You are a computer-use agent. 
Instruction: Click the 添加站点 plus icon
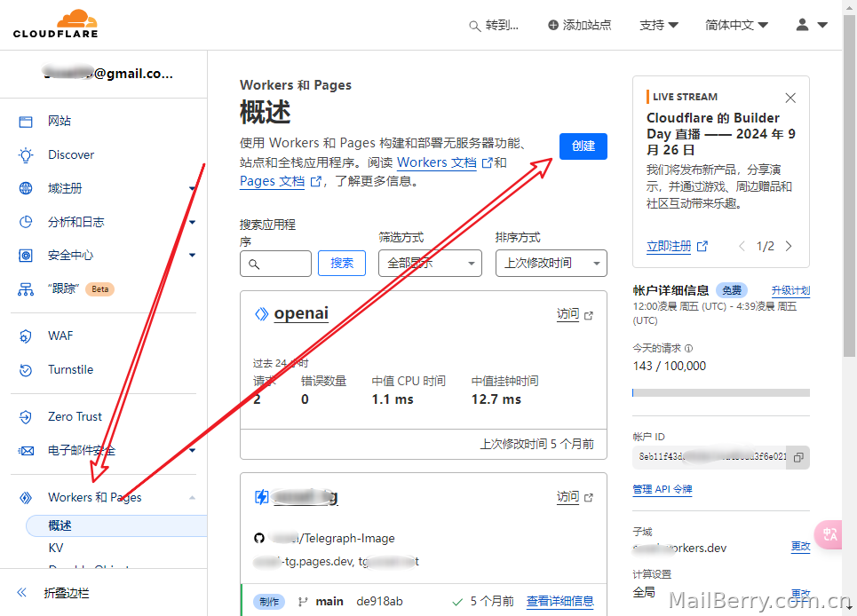pyautogui.click(x=553, y=25)
